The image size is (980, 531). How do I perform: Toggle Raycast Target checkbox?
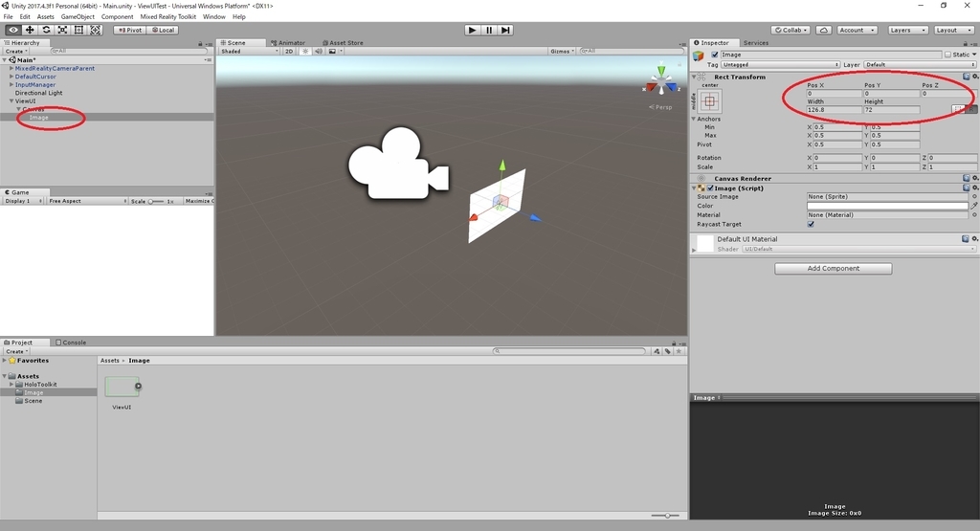[x=811, y=224]
